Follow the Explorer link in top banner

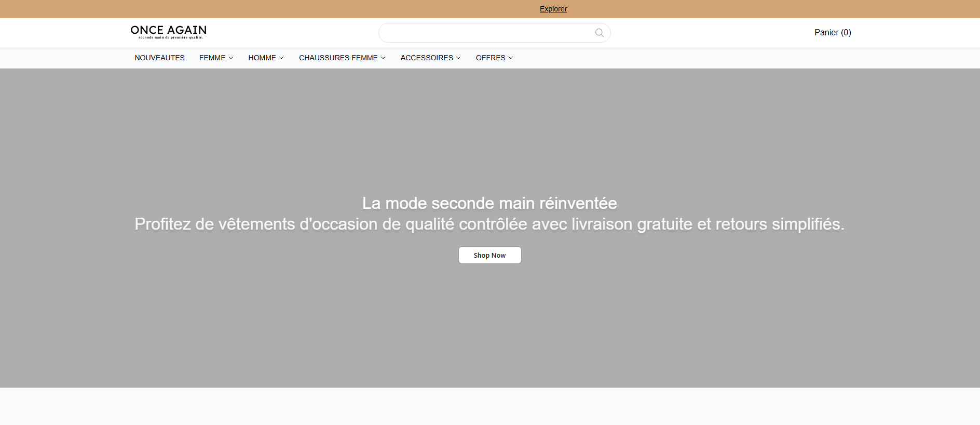(553, 9)
